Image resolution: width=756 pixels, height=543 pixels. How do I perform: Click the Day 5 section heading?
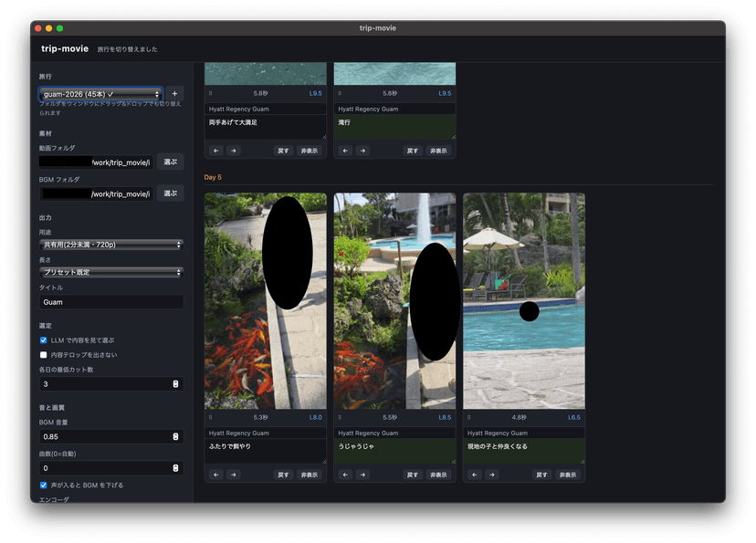tap(213, 177)
